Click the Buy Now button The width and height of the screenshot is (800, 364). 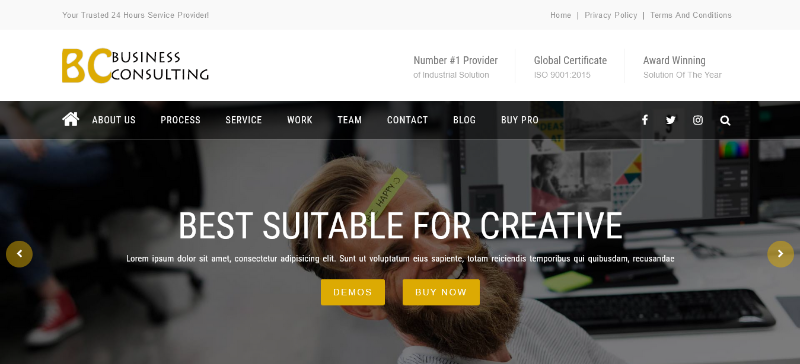(441, 293)
